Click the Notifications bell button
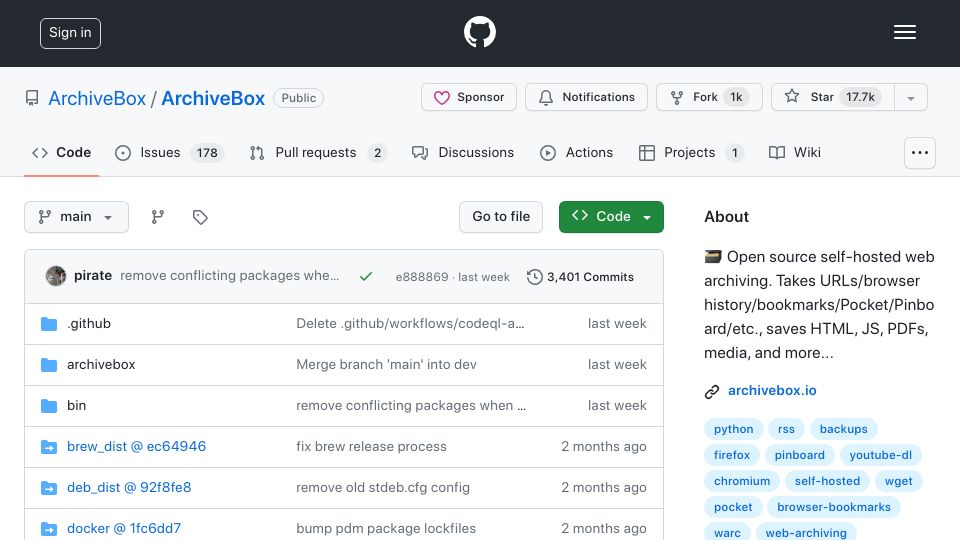This screenshot has width=960, height=540. (x=586, y=97)
